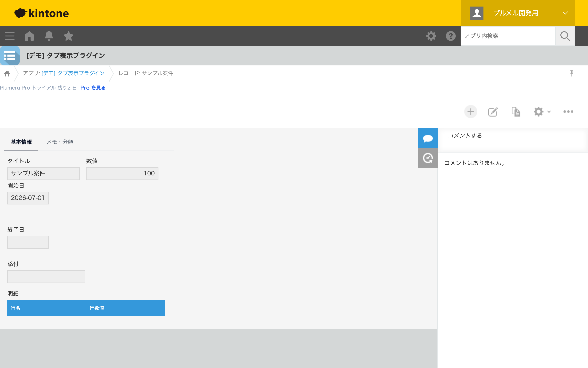Screen dimensions: 588x368
Task: Click the タイトル field サンプル案件
Action: (43, 174)
